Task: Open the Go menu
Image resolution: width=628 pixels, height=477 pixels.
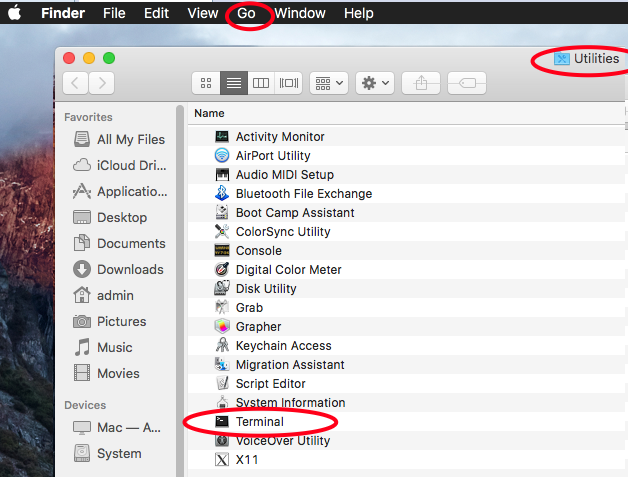Action: 246,13
